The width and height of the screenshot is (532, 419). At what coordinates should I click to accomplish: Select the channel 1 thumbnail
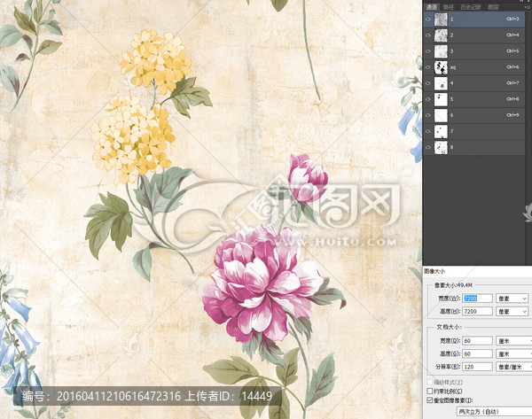(441, 19)
